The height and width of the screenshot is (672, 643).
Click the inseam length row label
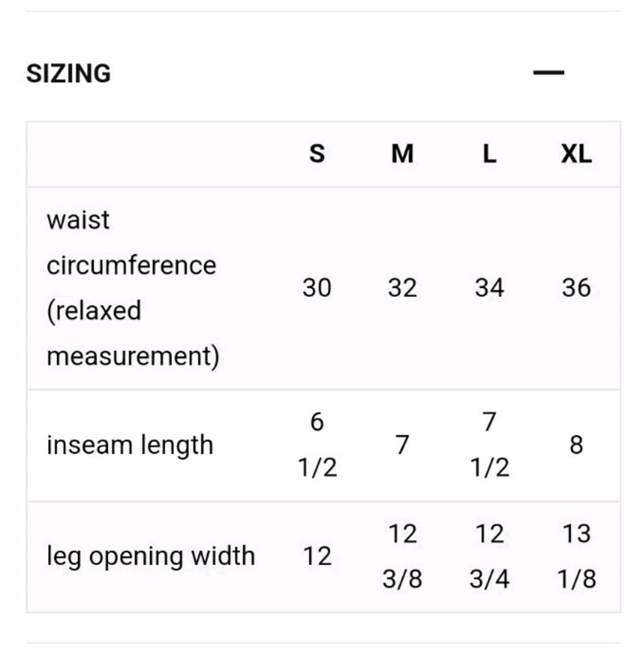(x=130, y=445)
